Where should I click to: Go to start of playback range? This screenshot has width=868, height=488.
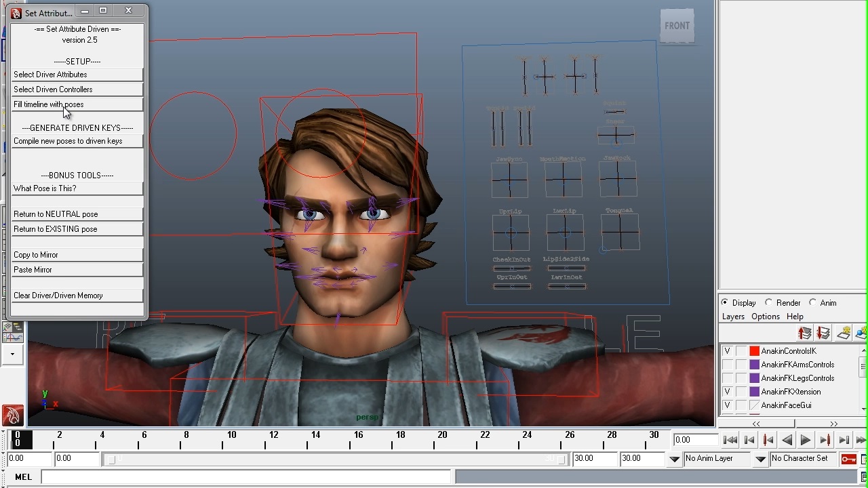click(730, 440)
